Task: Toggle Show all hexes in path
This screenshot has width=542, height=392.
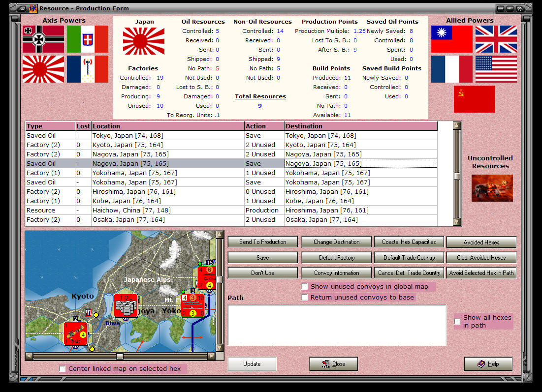Action: [x=457, y=321]
